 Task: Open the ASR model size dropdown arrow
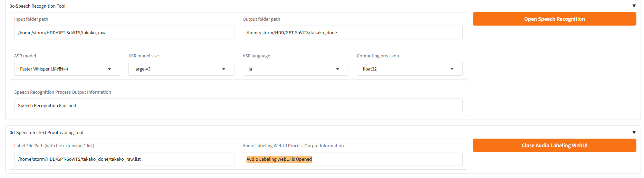(x=224, y=69)
